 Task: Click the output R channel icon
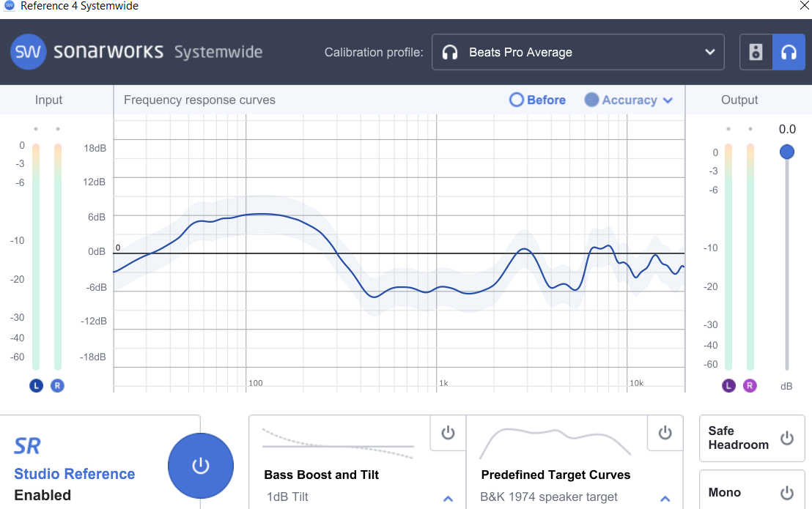click(750, 385)
